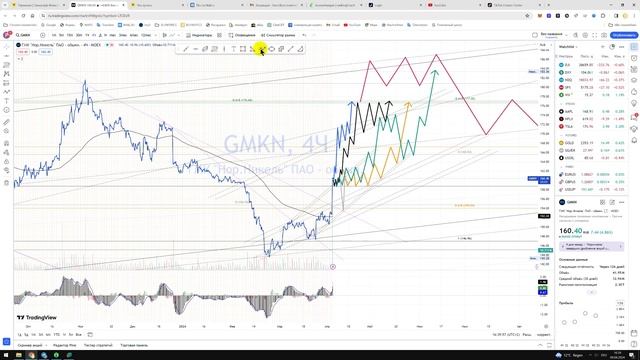
Task: Click the diagonal ray tool in floating toolbar
Action: pyautogui.click(x=291, y=49)
